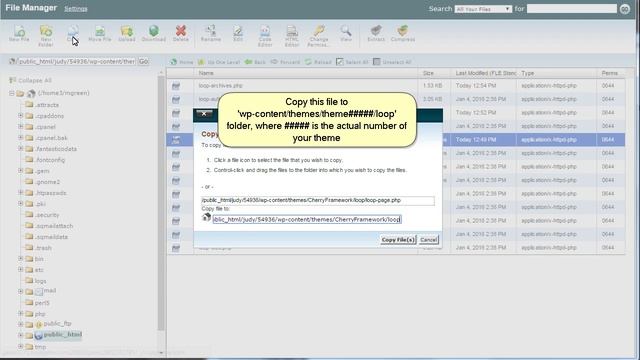This screenshot has height=360, width=640.
Task: Click the New File toolbar icon
Action: click(19, 33)
